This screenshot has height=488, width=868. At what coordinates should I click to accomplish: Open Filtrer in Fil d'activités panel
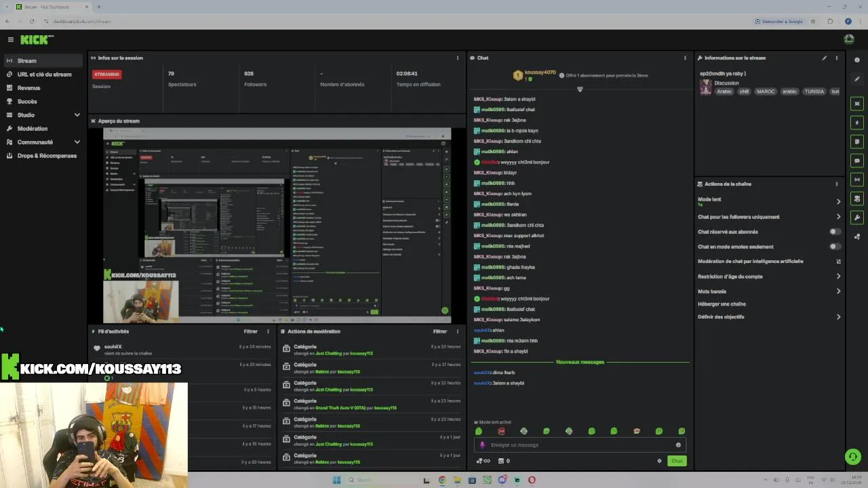tap(250, 331)
